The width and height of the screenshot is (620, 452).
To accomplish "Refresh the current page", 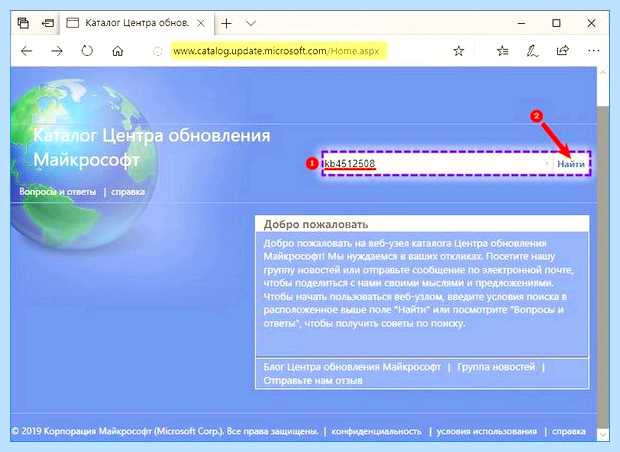I will click(x=87, y=51).
